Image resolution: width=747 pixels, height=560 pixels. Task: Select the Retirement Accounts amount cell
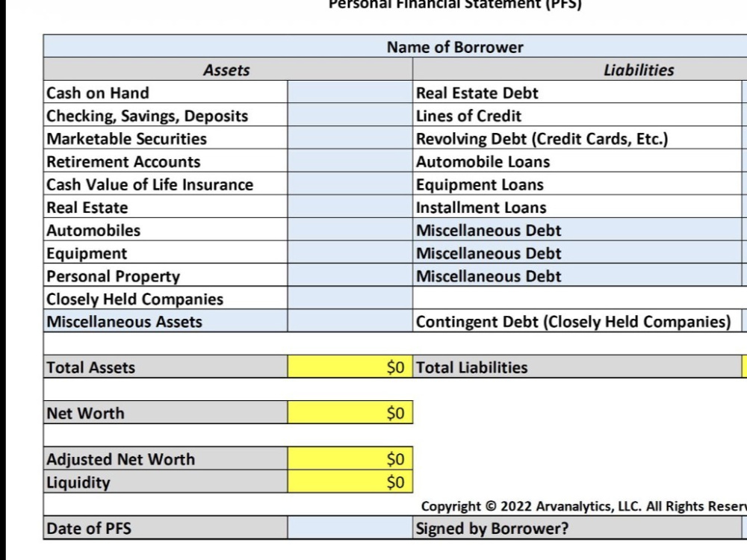350,161
